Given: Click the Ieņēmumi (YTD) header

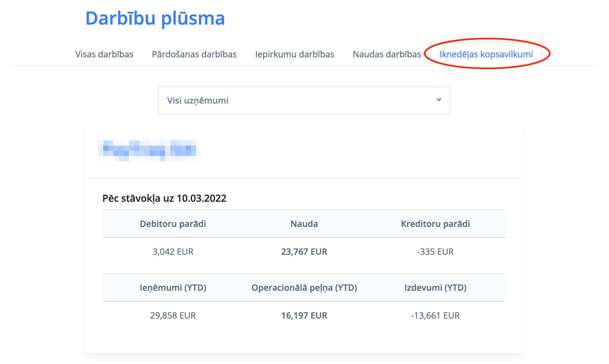Looking at the screenshot, I should [173, 288].
